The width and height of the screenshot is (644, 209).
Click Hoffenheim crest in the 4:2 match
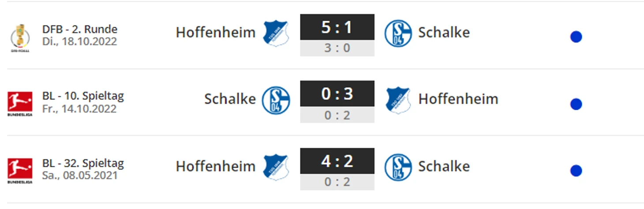tap(276, 167)
